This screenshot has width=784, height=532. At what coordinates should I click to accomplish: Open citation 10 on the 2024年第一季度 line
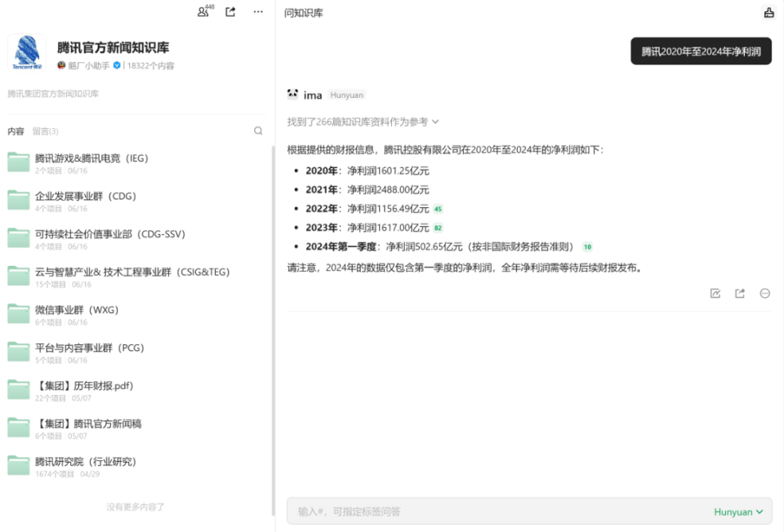pos(587,246)
